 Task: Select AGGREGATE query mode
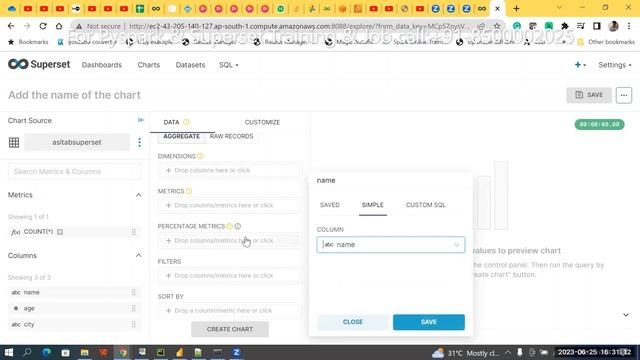(x=182, y=136)
